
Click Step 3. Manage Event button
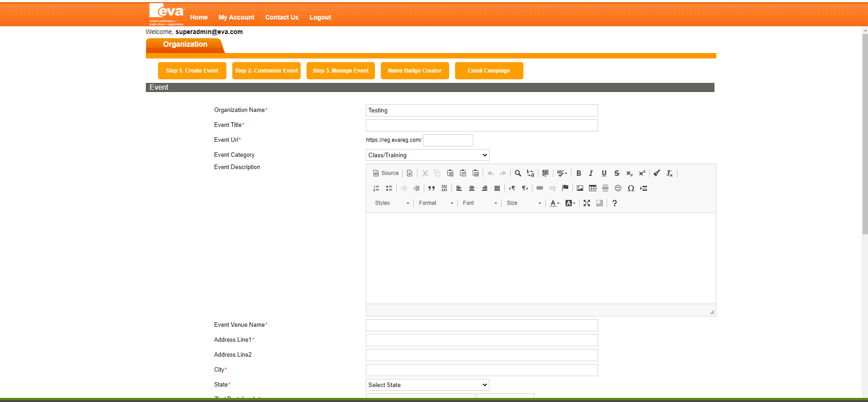tap(340, 71)
